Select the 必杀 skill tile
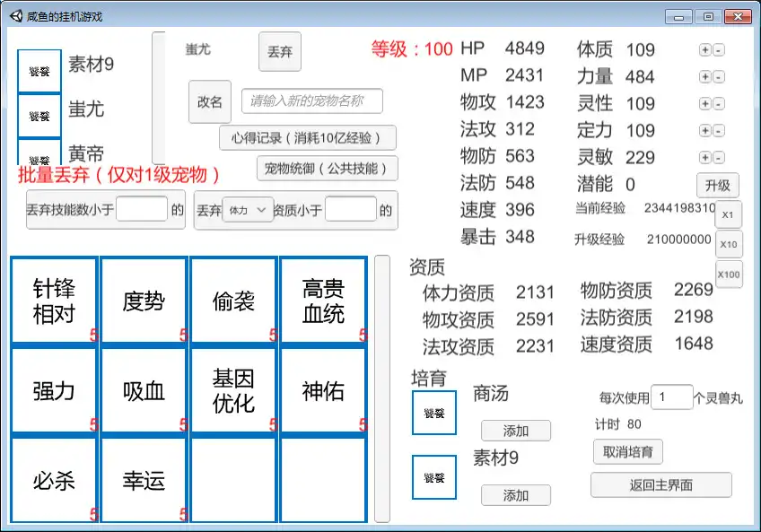Screen dimensions: 761x532 pyautogui.click(x=53, y=478)
